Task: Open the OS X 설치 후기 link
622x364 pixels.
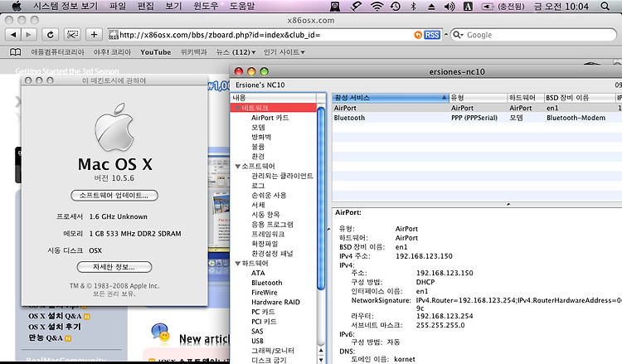Action: 55,327
